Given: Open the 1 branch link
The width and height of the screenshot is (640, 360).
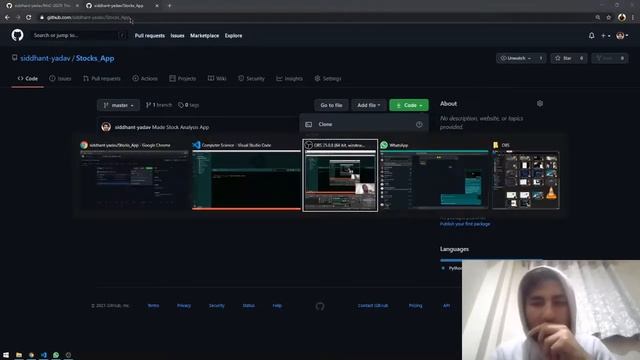Looking at the screenshot, I should pyautogui.click(x=159, y=105).
